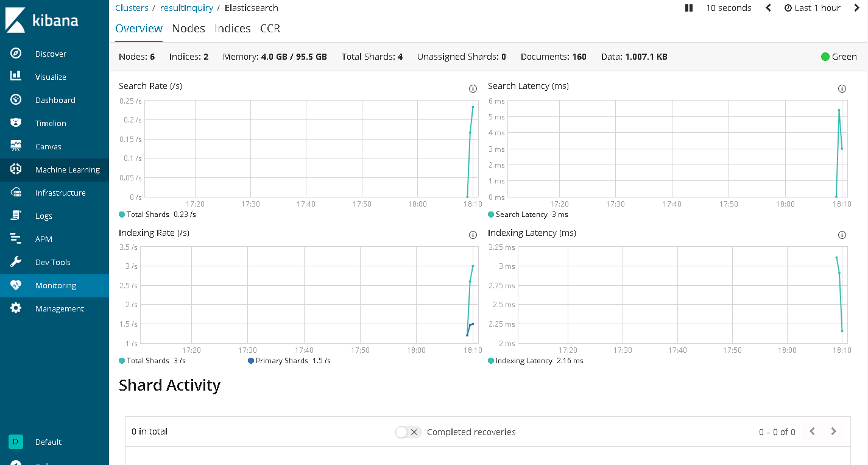This screenshot has width=868, height=465.
Task: Open the Logs app
Action: [x=44, y=216]
